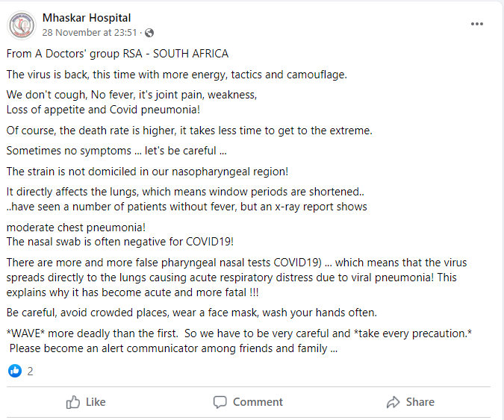
Task: Click 'The virus is back' sentence
Action: [x=176, y=75]
